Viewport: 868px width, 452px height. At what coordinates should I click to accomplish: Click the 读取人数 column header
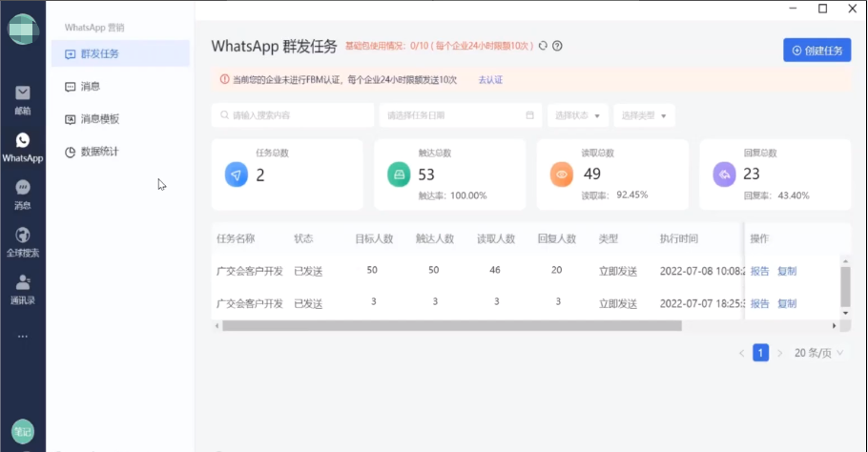(x=496, y=239)
